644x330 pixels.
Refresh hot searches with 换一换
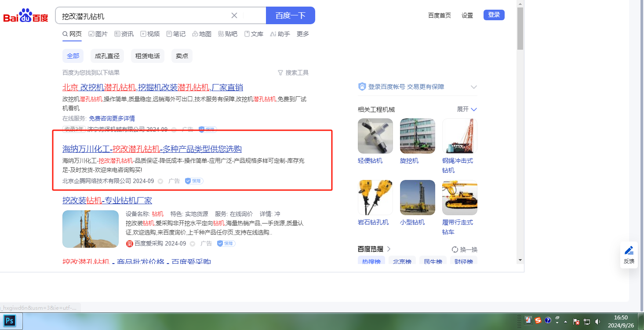pyautogui.click(x=465, y=249)
